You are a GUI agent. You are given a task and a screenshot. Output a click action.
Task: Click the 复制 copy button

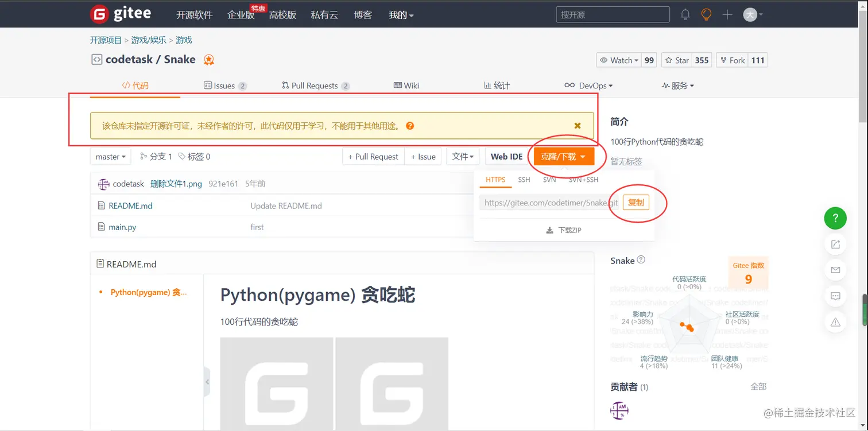(x=636, y=202)
